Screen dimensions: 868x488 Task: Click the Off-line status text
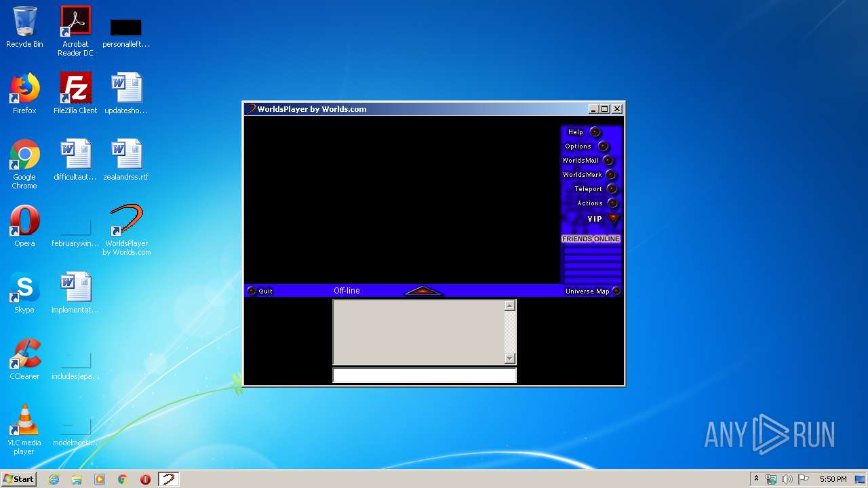click(x=347, y=291)
